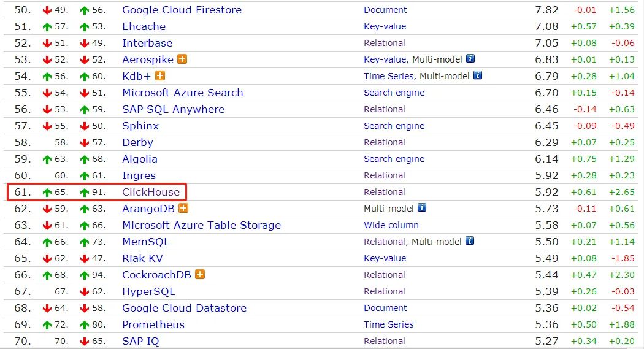The height and width of the screenshot is (349, 644).
Task: Click the info icon in MemSQL's Multi-model row
Action: point(470,241)
